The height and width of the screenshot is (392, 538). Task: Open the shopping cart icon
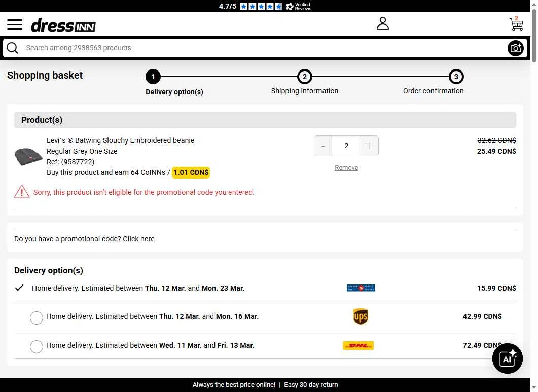(516, 24)
